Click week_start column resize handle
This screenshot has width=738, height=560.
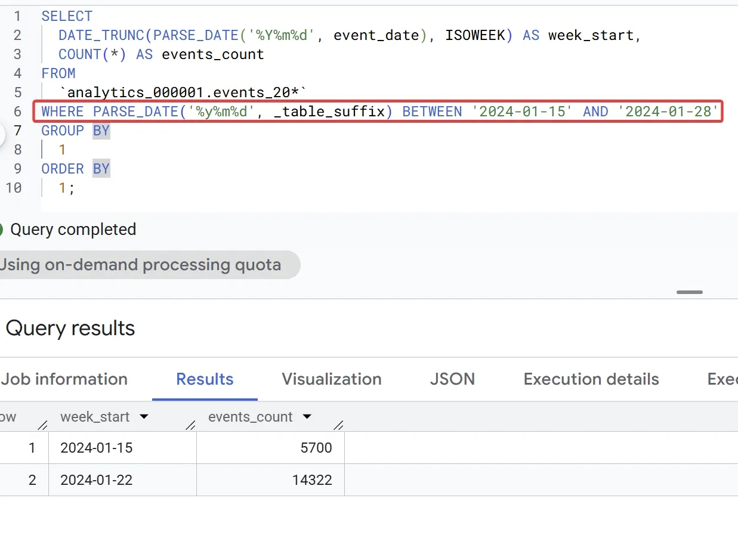pyautogui.click(x=191, y=425)
